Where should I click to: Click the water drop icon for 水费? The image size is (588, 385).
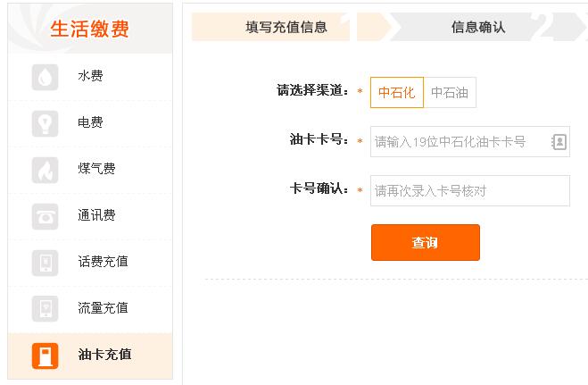click(x=45, y=78)
